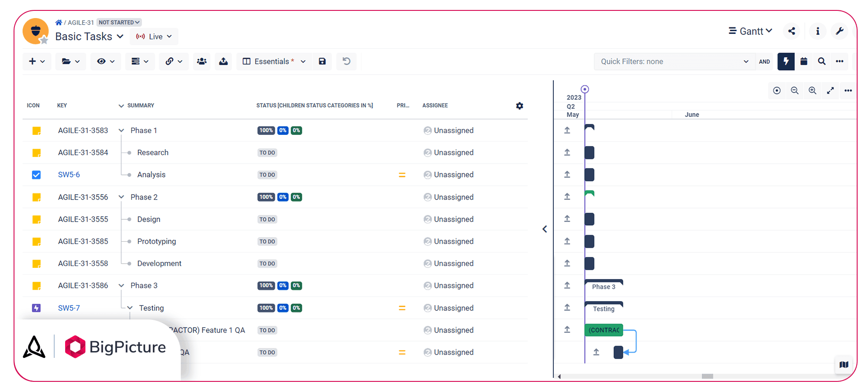
Task: Sort by the ASSIGNEE column header
Action: click(x=435, y=105)
